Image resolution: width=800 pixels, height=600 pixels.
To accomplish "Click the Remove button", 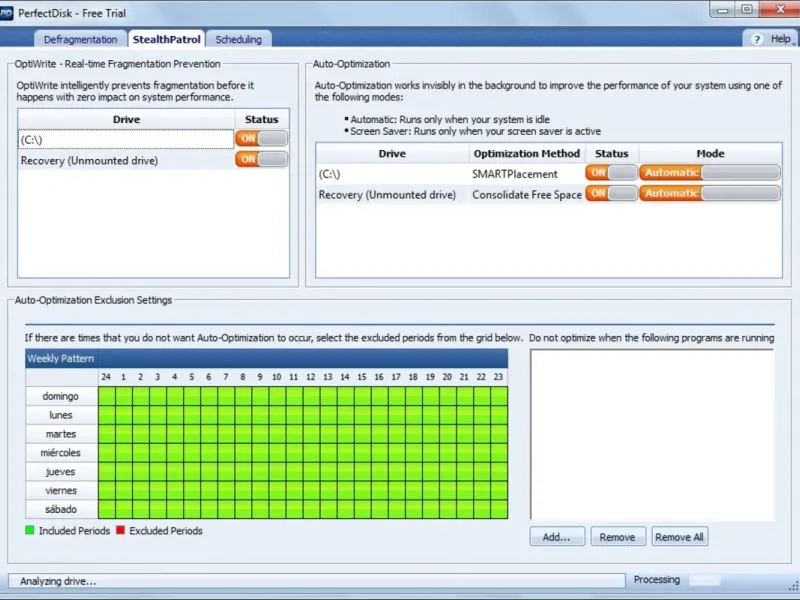I will click(618, 537).
